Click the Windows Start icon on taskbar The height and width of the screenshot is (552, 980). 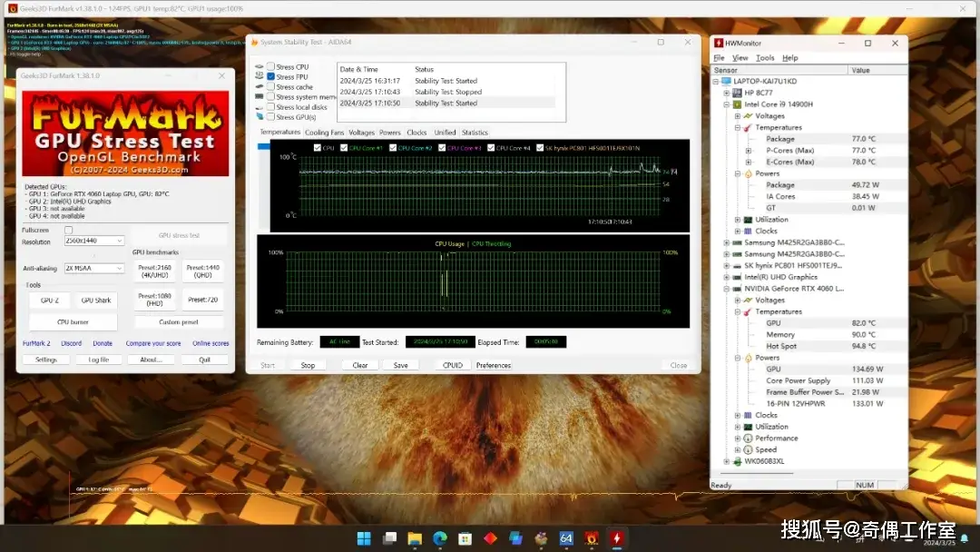[364, 538]
